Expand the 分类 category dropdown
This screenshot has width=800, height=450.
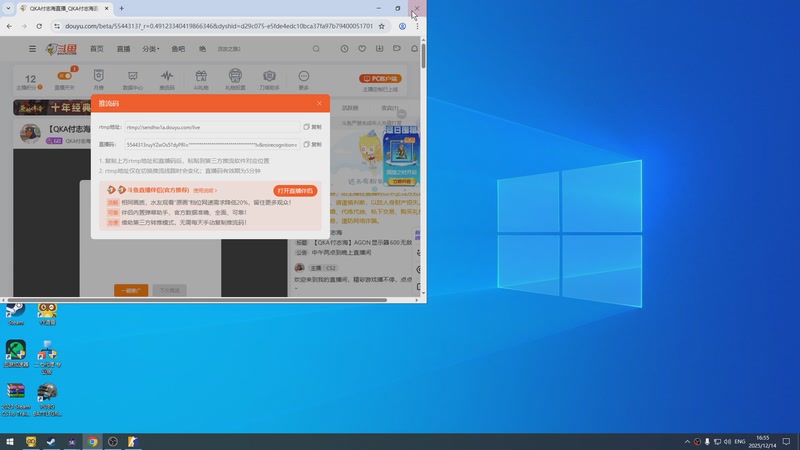pos(151,49)
